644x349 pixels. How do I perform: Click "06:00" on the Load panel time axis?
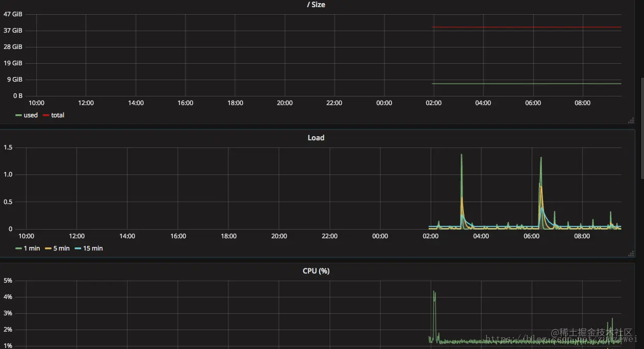(x=531, y=236)
